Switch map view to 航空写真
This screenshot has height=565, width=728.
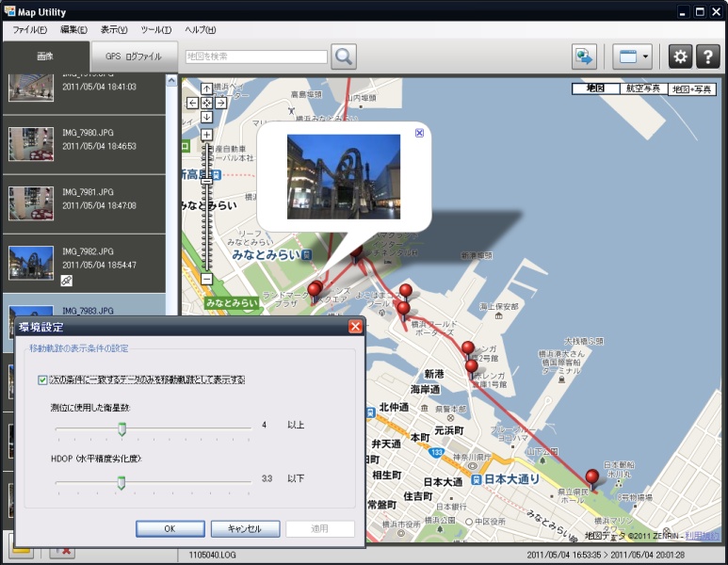[643, 89]
